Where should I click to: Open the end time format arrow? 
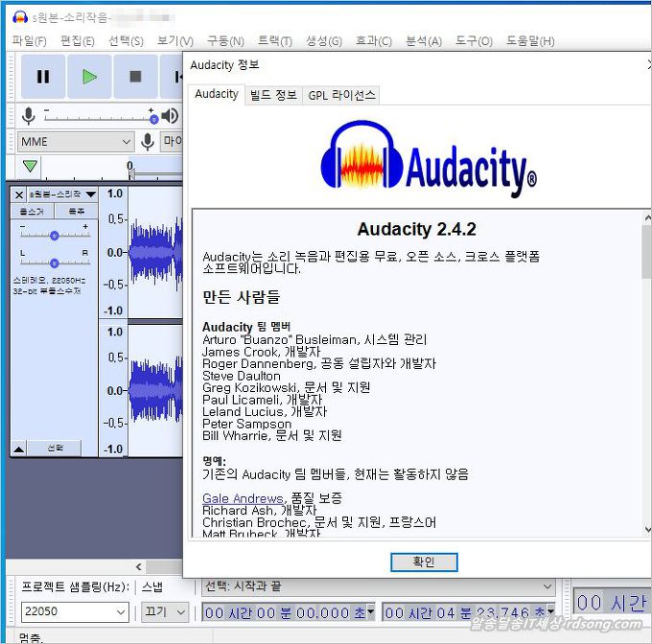[x=551, y=612]
